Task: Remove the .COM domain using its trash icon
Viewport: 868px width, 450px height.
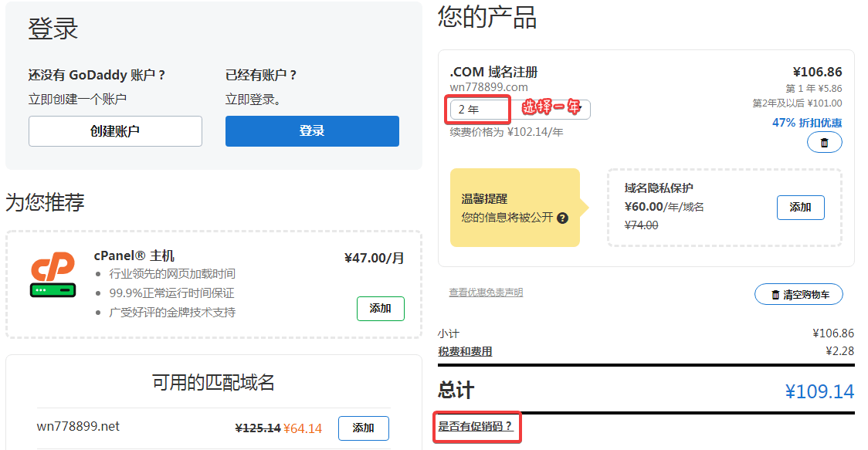Action: point(824,143)
